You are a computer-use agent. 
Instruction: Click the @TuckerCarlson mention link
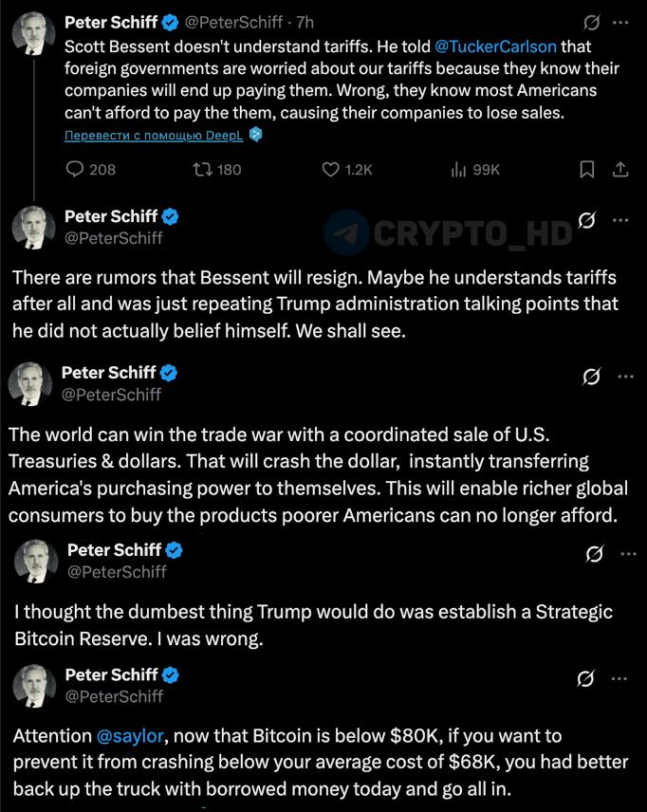tap(496, 46)
